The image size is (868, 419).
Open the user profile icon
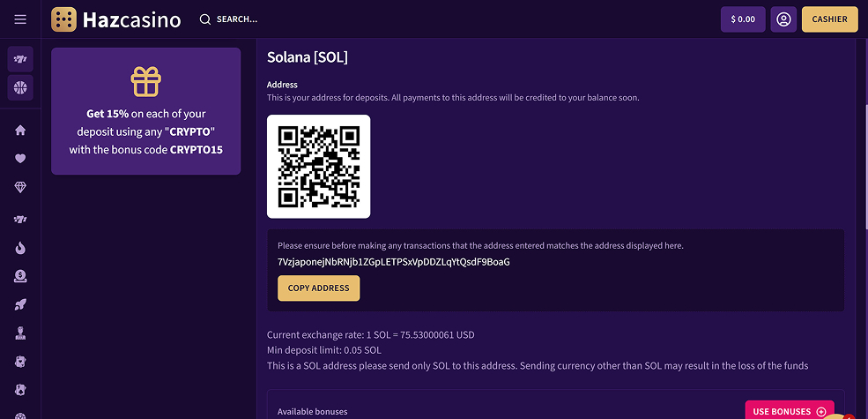click(783, 19)
